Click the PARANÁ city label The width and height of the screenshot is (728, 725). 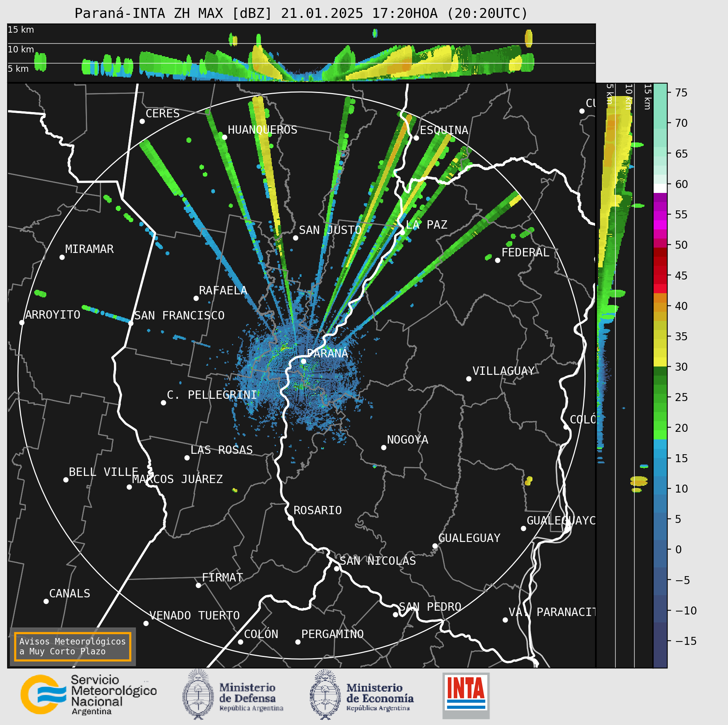(x=327, y=353)
